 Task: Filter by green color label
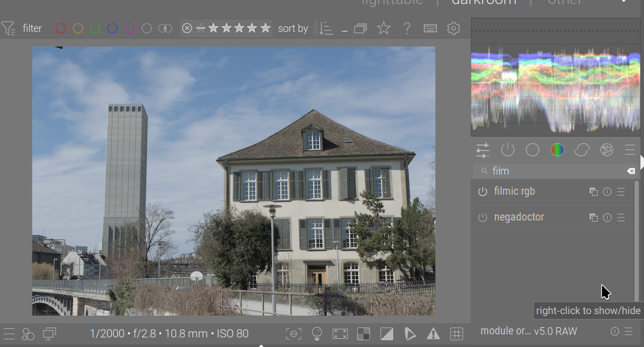95,28
